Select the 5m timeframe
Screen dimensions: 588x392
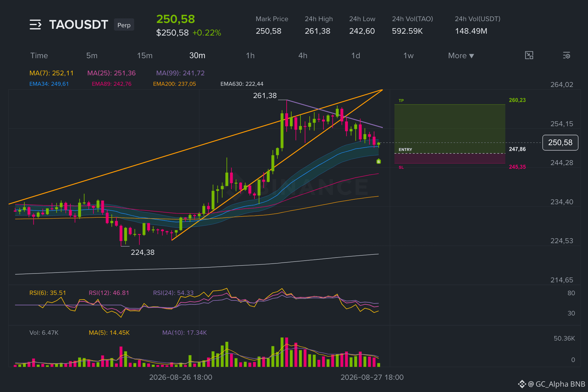[x=92, y=56]
